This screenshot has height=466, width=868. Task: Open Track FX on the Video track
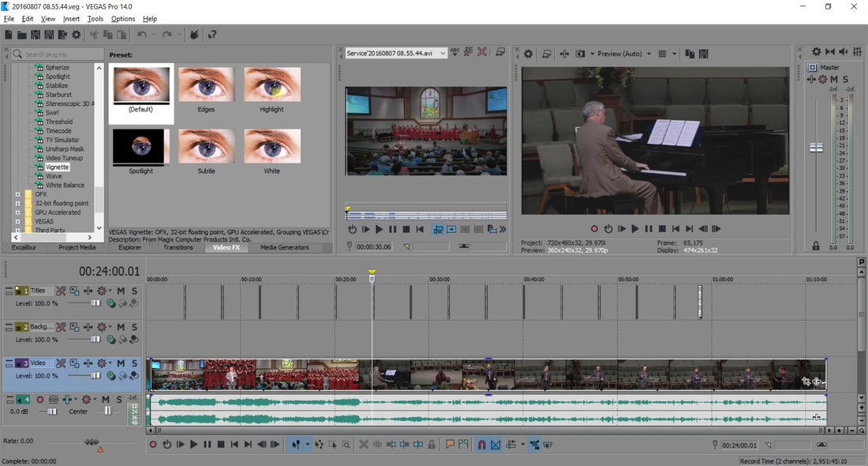pos(61,363)
